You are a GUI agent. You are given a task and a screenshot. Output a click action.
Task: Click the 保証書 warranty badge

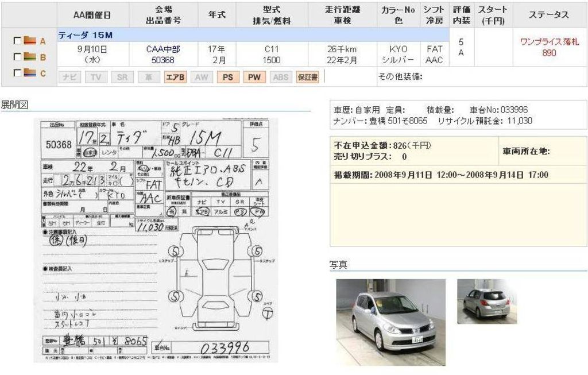[x=307, y=77]
